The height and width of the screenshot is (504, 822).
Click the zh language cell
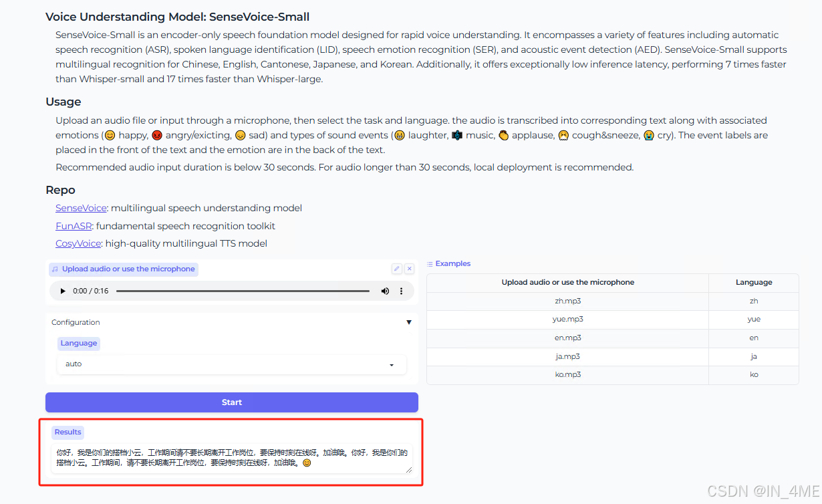pos(754,301)
